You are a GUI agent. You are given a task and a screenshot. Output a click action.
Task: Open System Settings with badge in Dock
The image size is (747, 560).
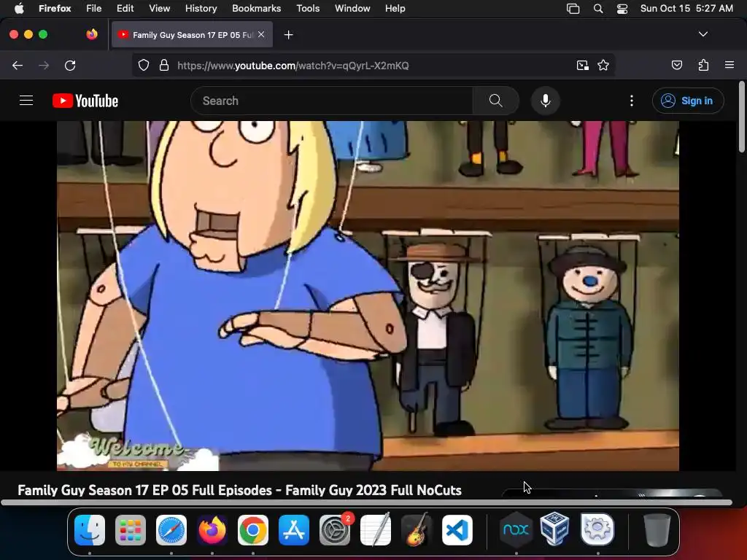(x=335, y=530)
